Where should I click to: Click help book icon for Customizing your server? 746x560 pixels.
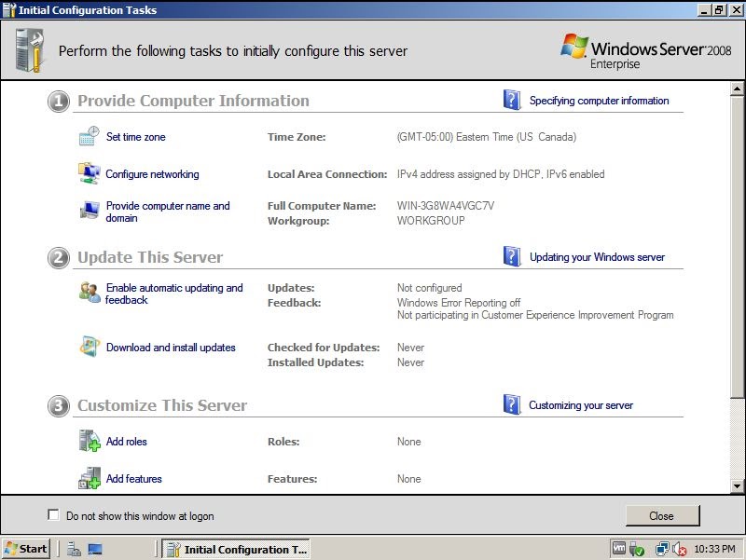tap(511, 404)
